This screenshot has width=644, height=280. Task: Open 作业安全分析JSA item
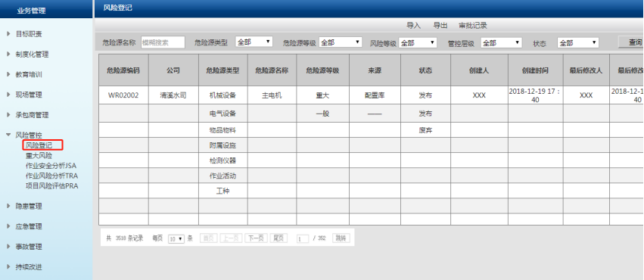51,166
